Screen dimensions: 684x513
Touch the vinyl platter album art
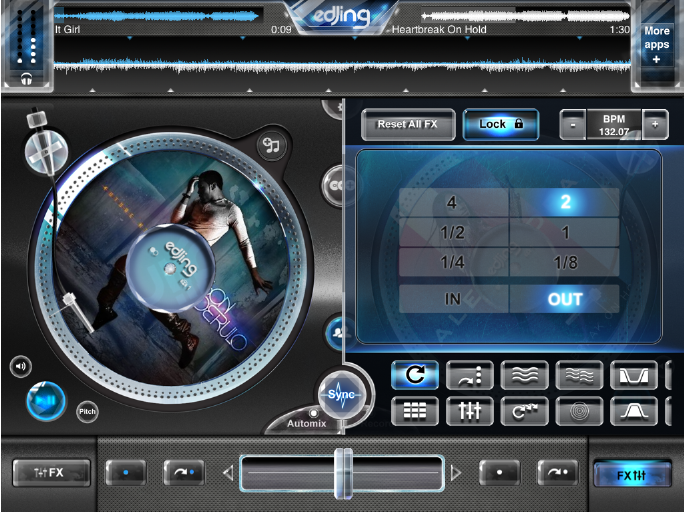pos(171,268)
